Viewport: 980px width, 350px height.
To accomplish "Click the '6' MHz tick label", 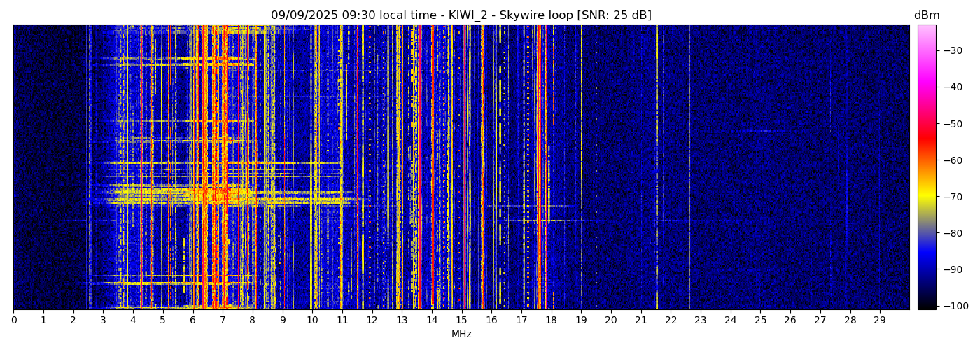I will tap(192, 320).
